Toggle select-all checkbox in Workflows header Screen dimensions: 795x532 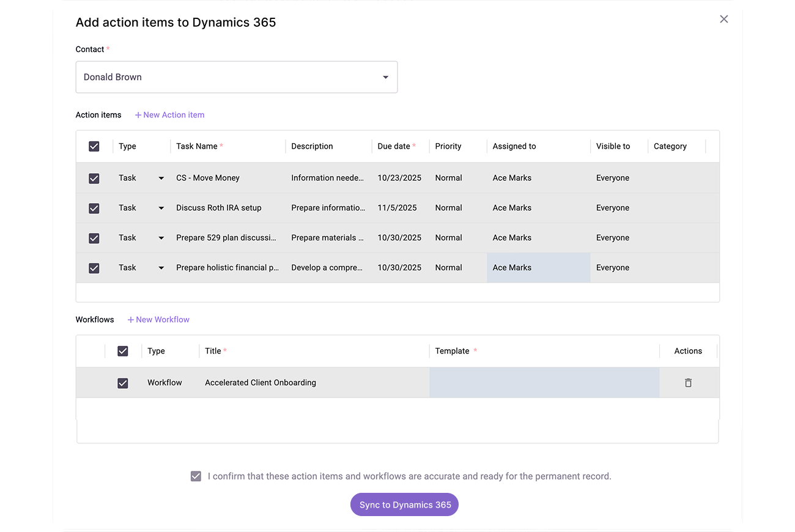pos(123,351)
